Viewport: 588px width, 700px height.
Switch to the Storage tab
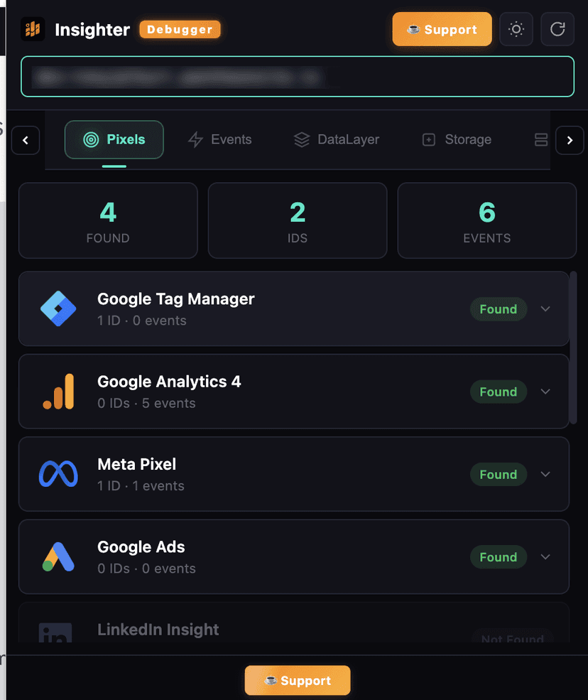[x=456, y=139]
